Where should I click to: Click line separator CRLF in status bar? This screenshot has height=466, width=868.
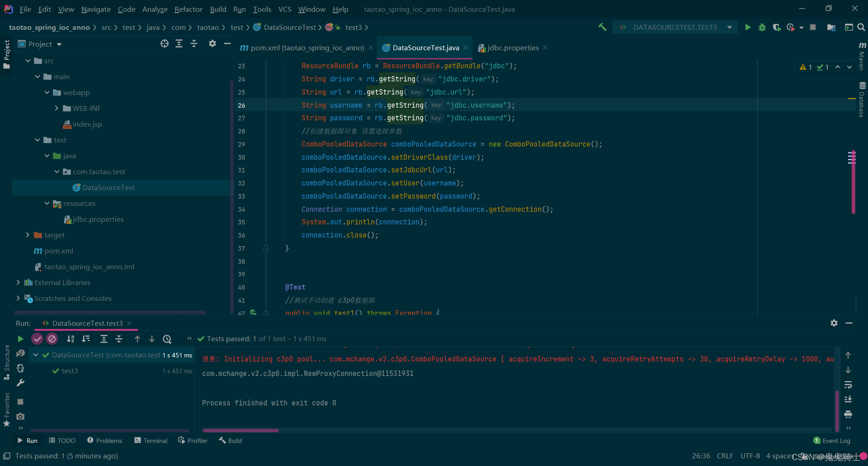[725, 456]
